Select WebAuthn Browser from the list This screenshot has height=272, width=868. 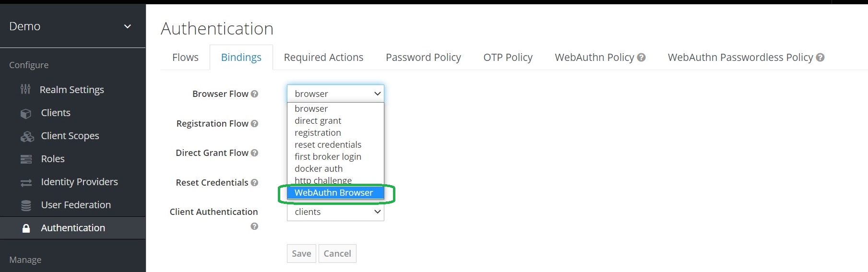point(334,193)
